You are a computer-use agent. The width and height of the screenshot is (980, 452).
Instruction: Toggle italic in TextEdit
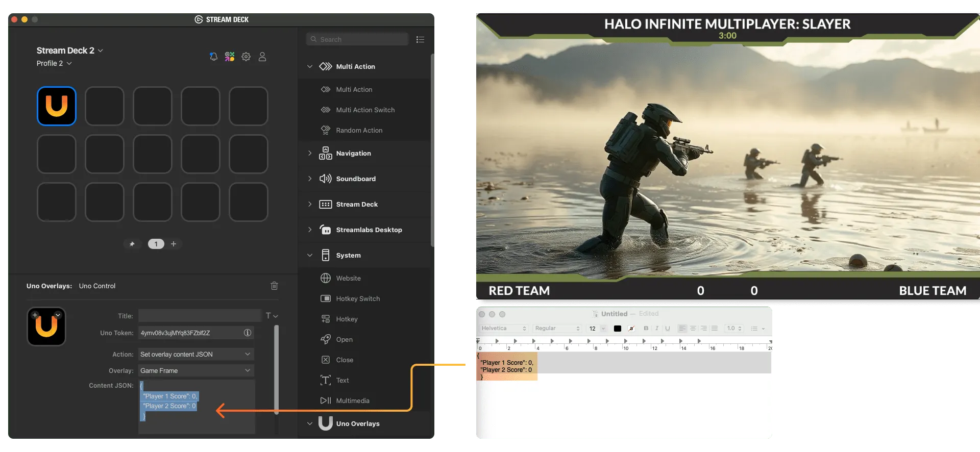tap(657, 329)
